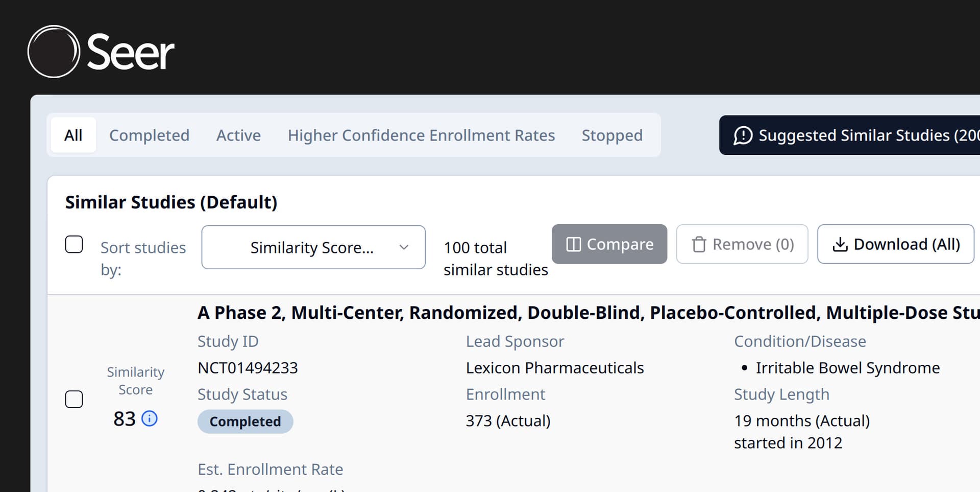980x492 pixels.
Task: Click the Seer logo
Action: (101, 51)
